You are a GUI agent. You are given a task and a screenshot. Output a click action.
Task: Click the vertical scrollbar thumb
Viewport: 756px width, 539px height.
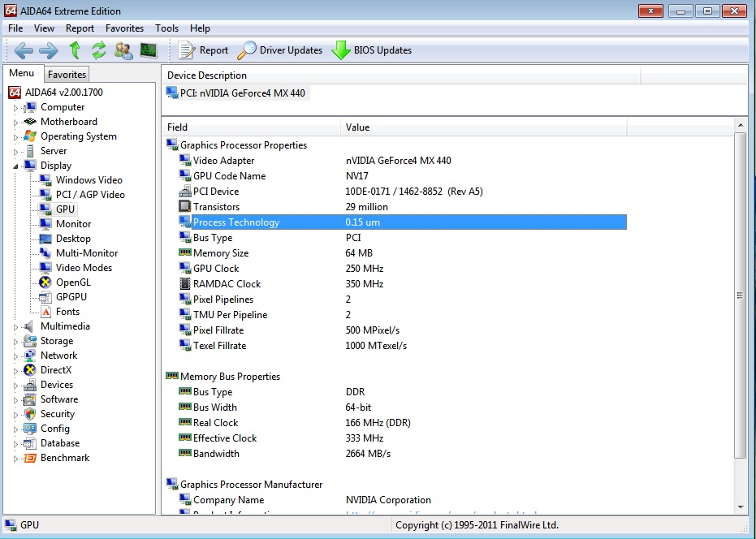740,295
